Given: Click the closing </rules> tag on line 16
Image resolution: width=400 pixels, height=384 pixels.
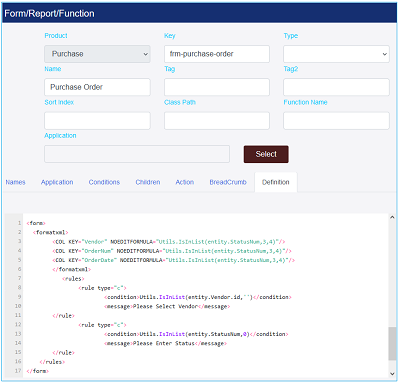Looking at the screenshot, I should click(52, 362).
